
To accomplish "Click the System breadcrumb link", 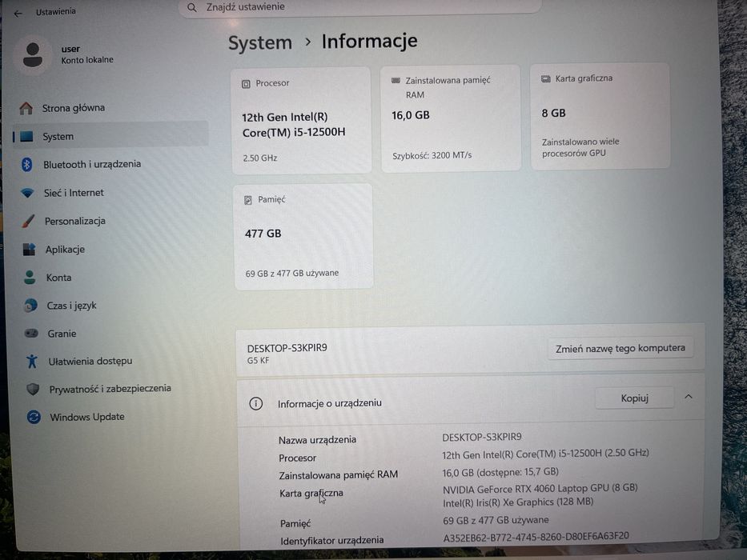I will coord(260,43).
